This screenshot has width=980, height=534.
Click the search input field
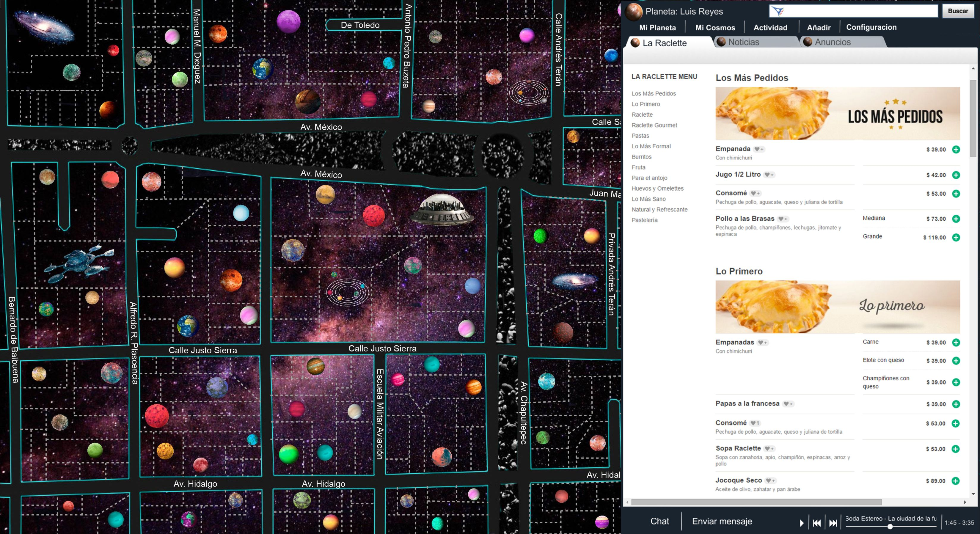click(853, 11)
